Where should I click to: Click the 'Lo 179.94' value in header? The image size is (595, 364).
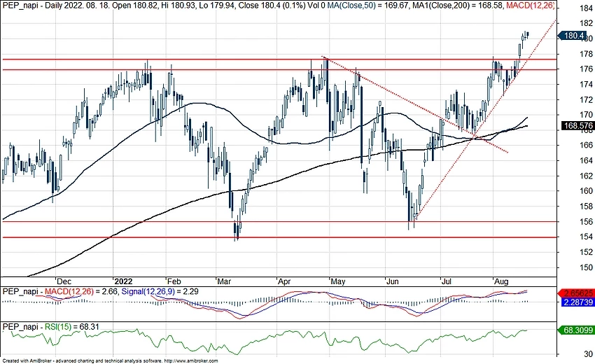217,6
